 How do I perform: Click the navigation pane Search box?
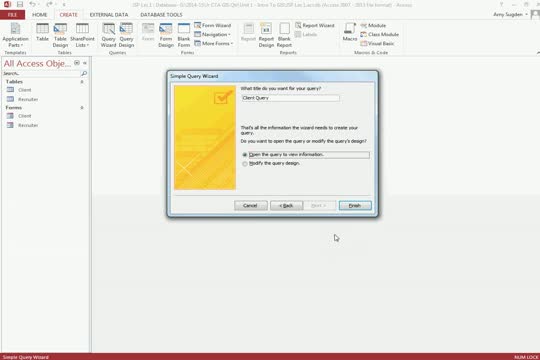41,73
